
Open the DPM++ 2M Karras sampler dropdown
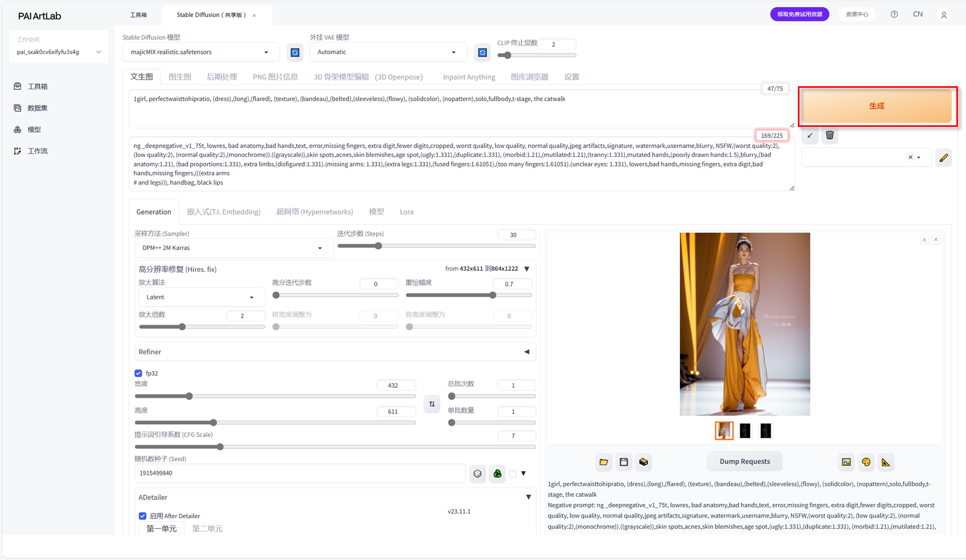234,248
